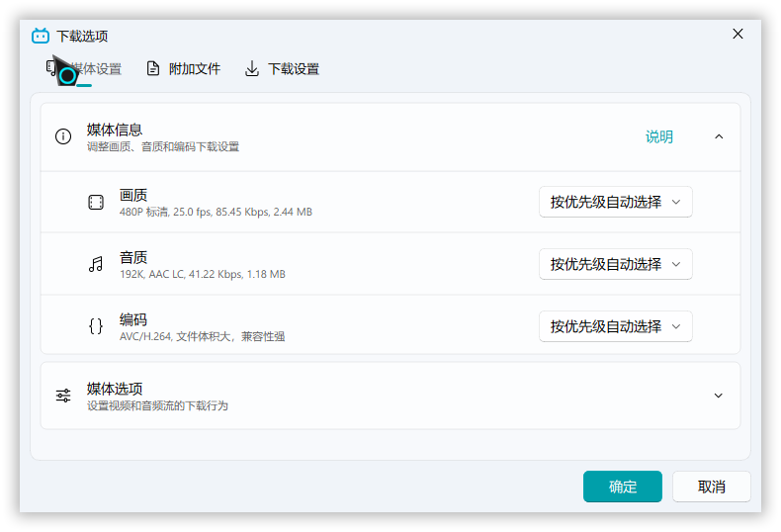Click the download arrow icon for 下载设置
781x532 pixels.
[x=252, y=69]
